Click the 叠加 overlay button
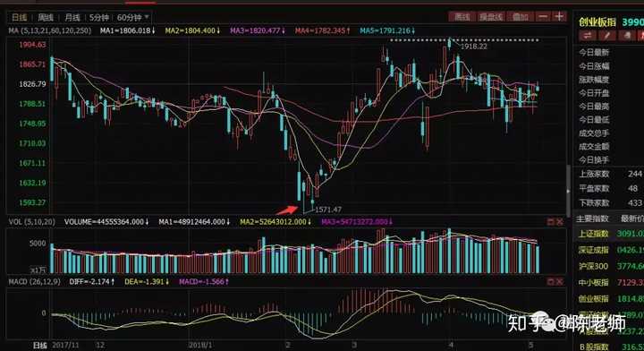The height and width of the screenshot is (351, 644). [x=521, y=17]
